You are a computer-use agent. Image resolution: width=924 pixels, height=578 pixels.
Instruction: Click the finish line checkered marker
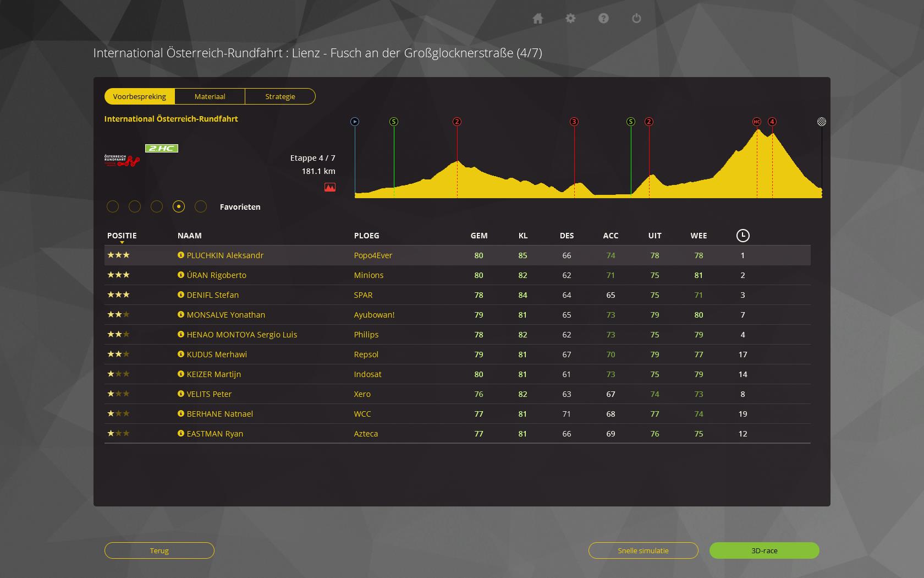822,122
